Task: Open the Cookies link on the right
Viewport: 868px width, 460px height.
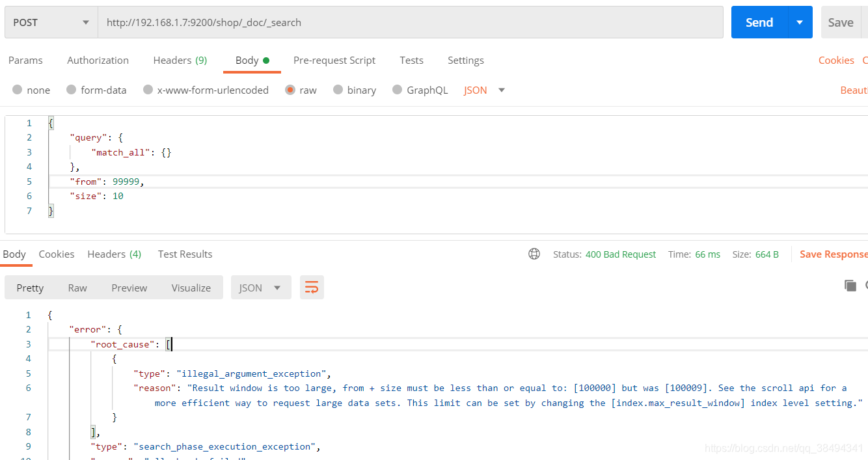Action: [x=836, y=60]
